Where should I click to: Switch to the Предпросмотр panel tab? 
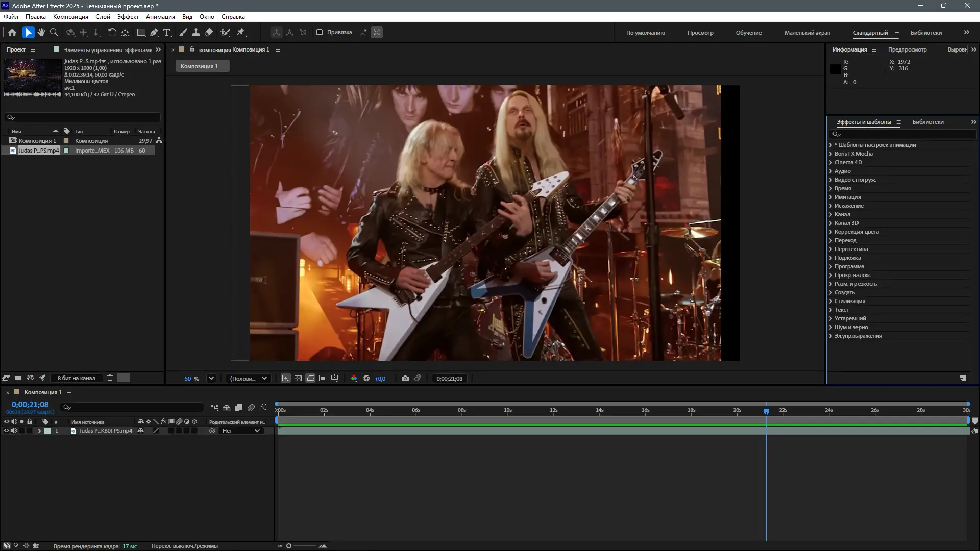click(x=907, y=49)
